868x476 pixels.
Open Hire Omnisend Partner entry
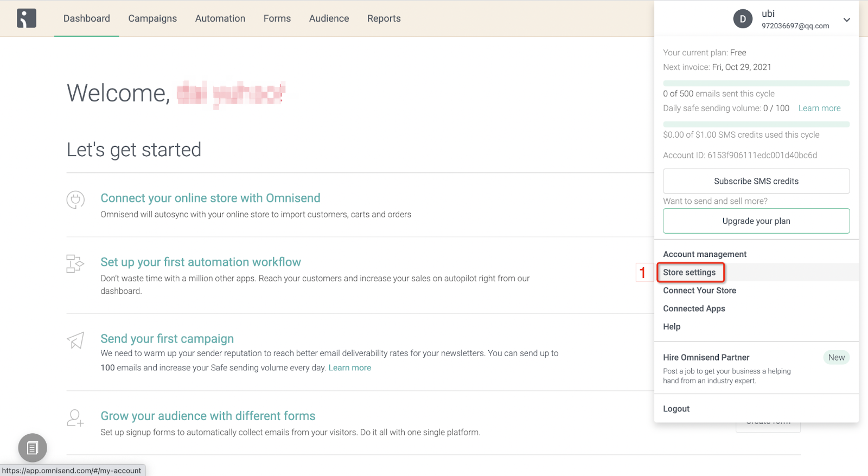click(x=706, y=357)
